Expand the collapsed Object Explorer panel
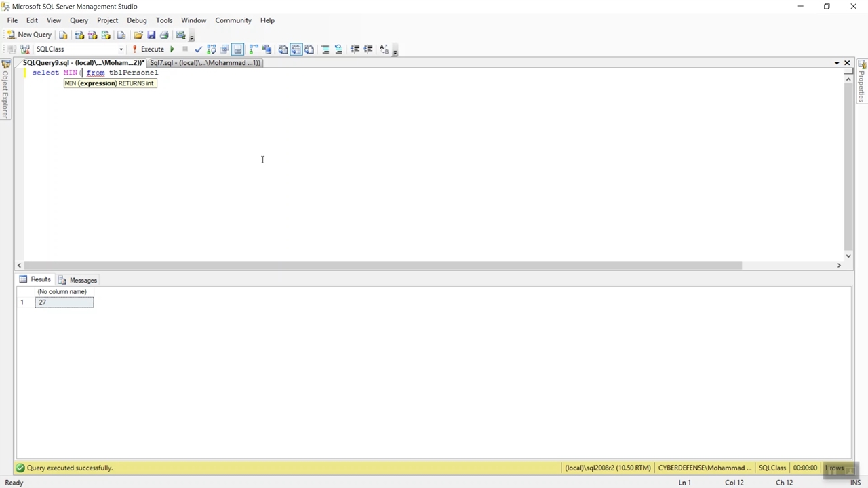Image resolution: width=868 pixels, height=488 pixels. tap(5, 91)
